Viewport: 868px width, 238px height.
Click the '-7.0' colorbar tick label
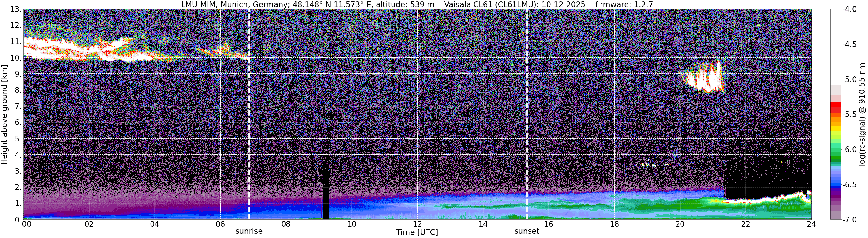850,220
